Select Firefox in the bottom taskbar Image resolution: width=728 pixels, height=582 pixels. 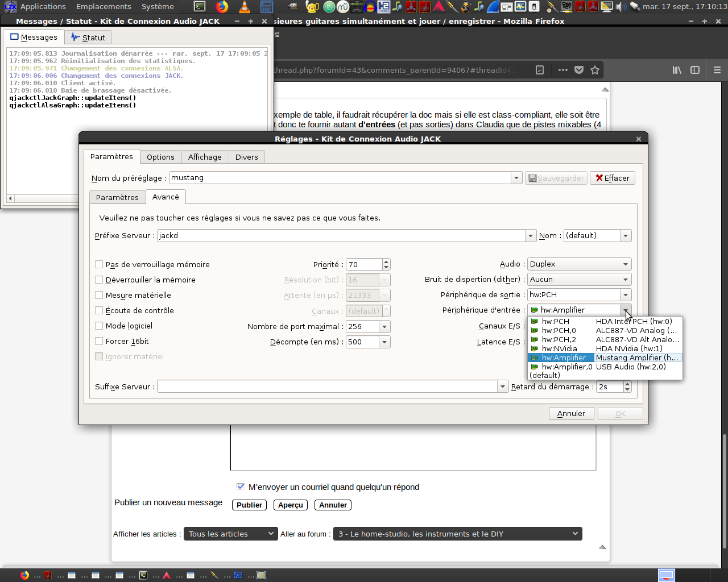[24, 575]
